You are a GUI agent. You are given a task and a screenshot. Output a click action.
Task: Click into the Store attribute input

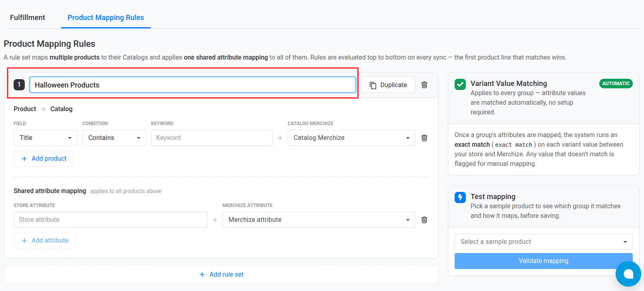(110, 220)
